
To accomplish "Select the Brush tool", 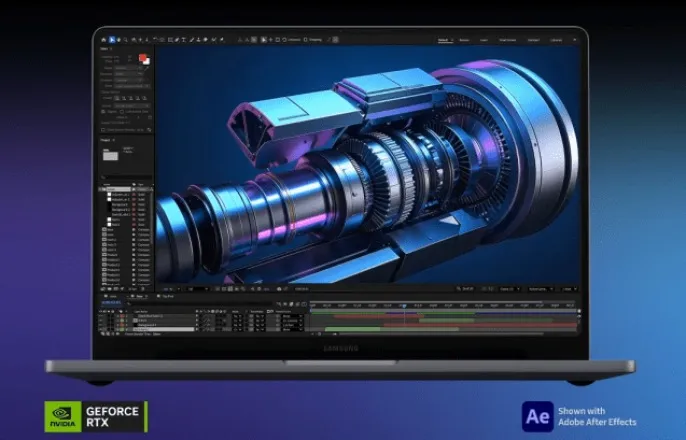I will click(x=192, y=40).
